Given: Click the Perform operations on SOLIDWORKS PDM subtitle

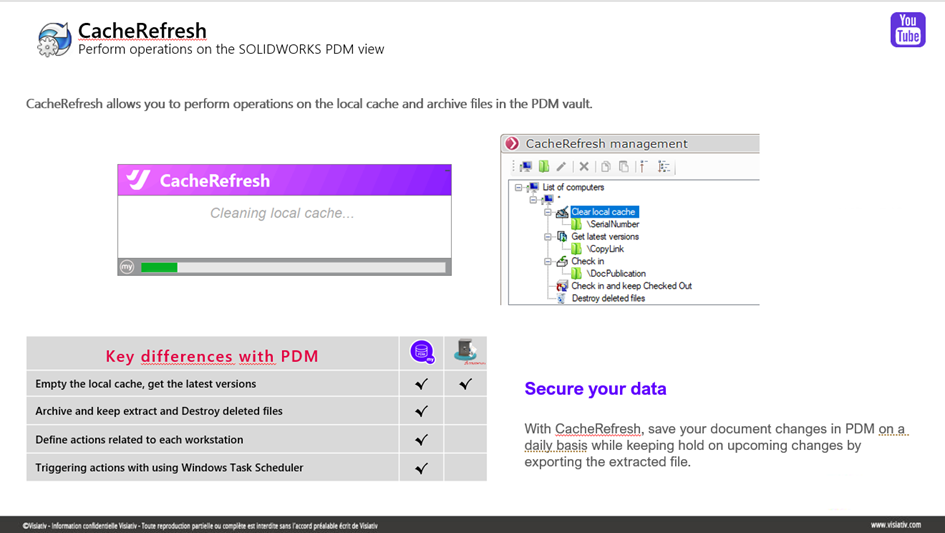Looking at the screenshot, I should click(x=231, y=49).
